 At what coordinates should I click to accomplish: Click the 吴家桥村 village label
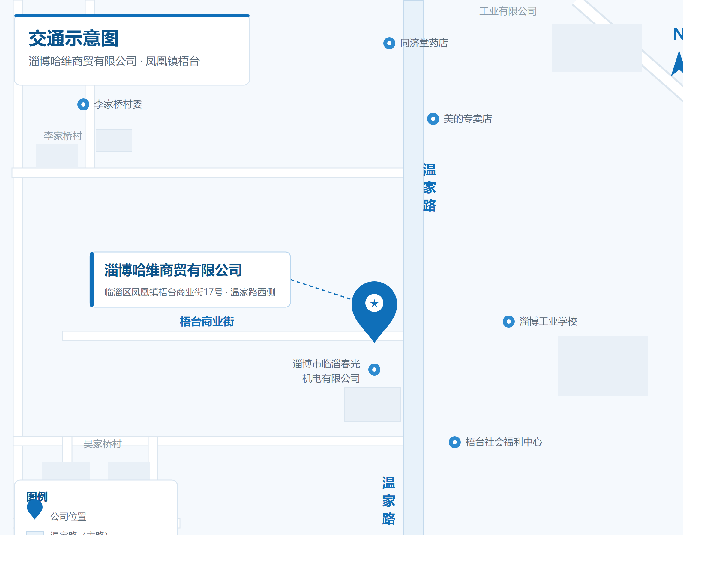102,443
